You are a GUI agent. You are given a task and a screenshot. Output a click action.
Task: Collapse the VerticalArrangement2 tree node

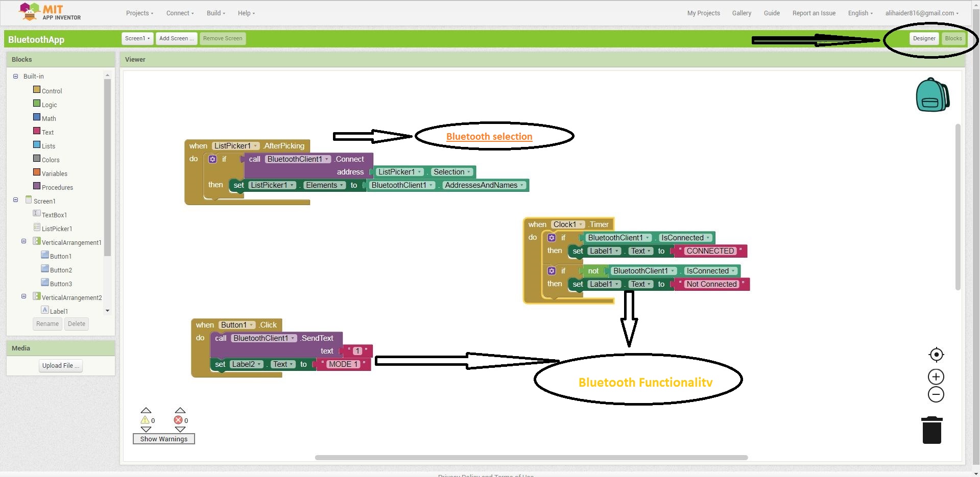point(23,296)
